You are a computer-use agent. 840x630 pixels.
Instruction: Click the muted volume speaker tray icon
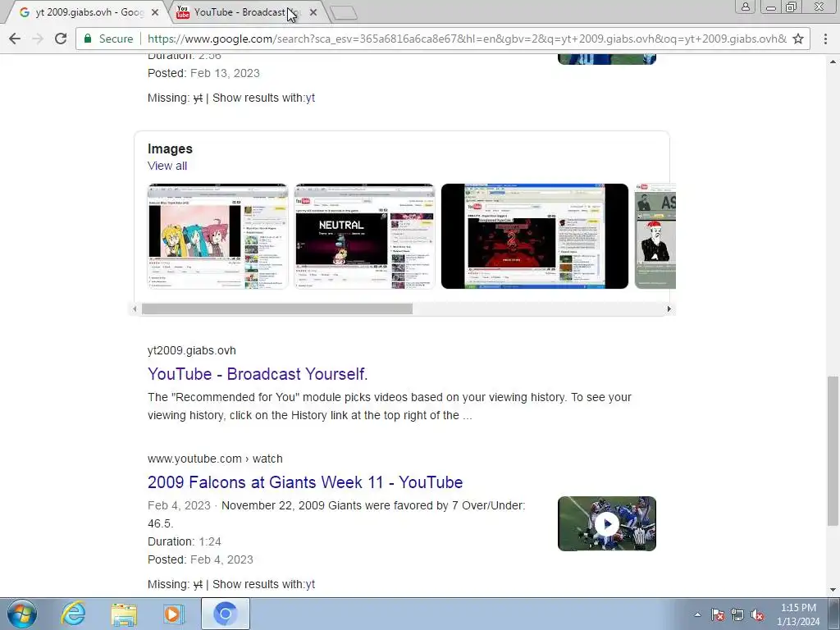click(x=757, y=614)
